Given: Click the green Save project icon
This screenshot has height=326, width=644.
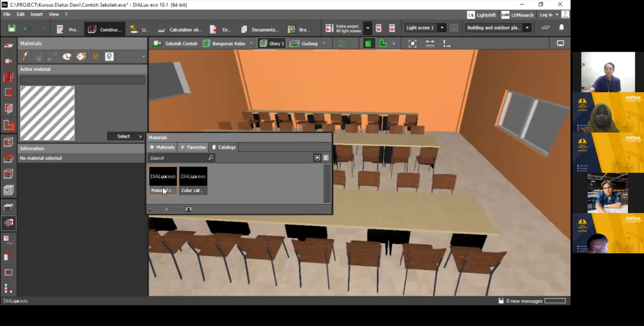Looking at the screenshot, I should coord(12,28).
